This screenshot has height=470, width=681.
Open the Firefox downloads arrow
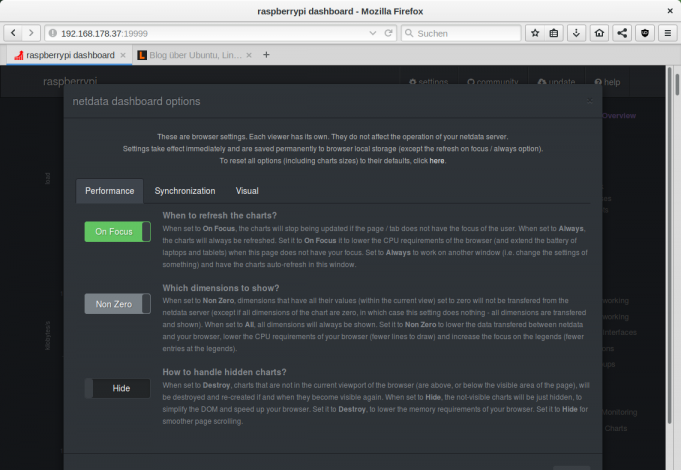click(577, 33)
